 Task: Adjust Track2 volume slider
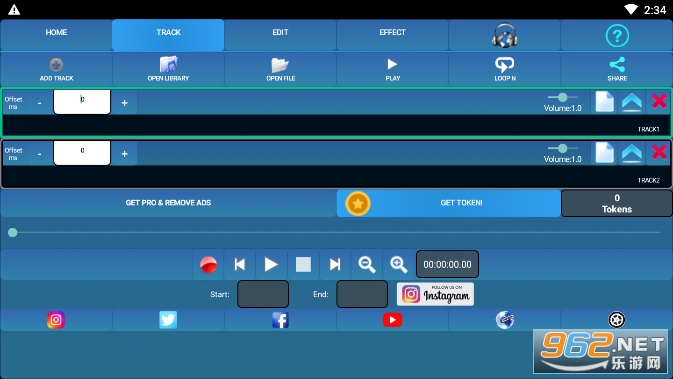[563, 149]
